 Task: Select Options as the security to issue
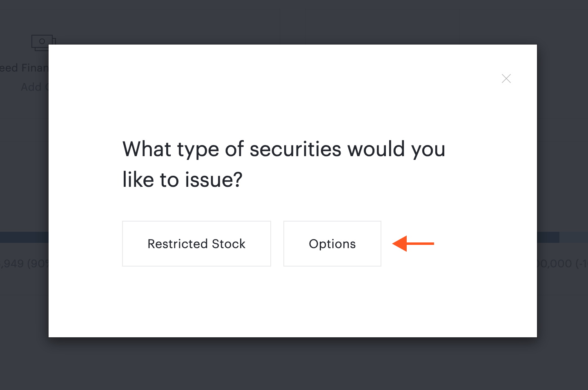point(332,243)
